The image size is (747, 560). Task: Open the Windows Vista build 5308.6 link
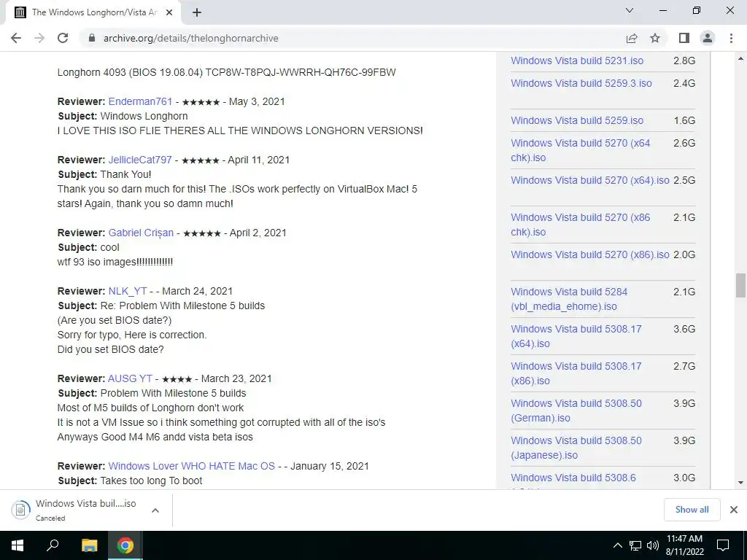click(x=573, y=478)
